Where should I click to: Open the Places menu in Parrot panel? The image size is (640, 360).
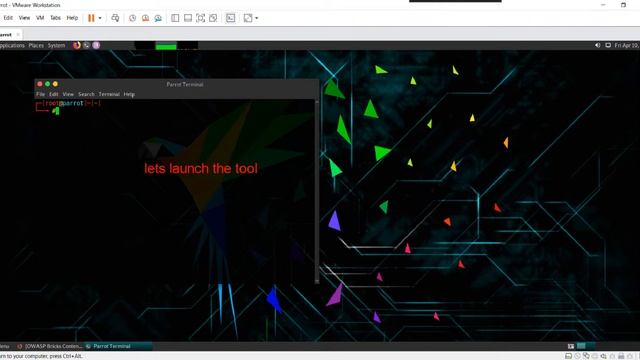36,45
